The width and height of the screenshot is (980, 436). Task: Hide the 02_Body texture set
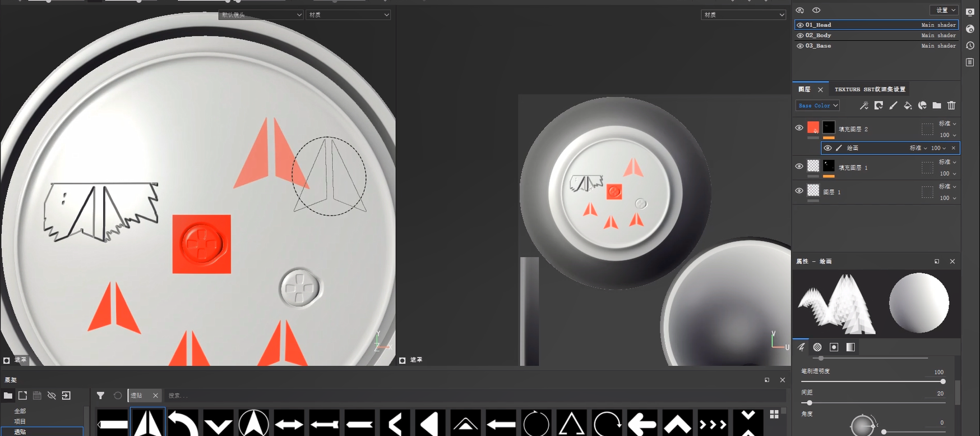tap(800, 35)
